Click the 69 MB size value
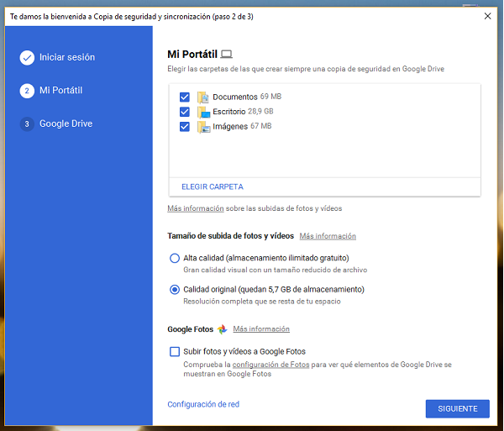This screenshot has width=504, height=431. (x=270, y=97)
